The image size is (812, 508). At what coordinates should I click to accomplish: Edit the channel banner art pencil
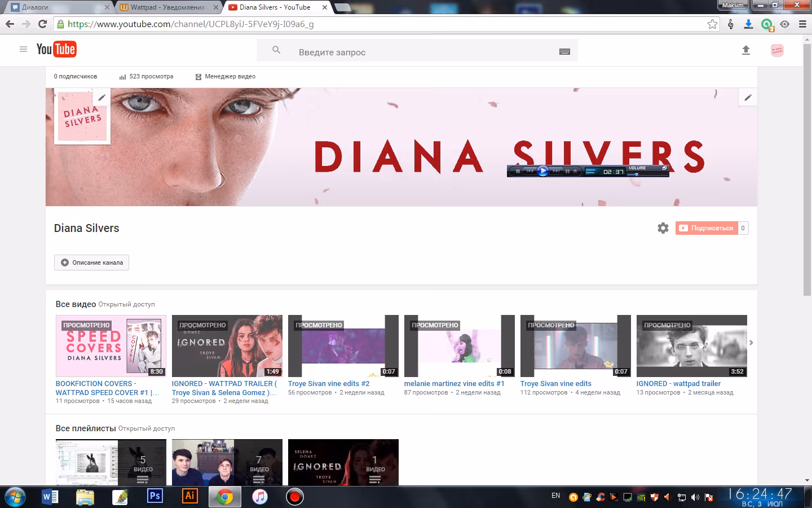(748, 97)
